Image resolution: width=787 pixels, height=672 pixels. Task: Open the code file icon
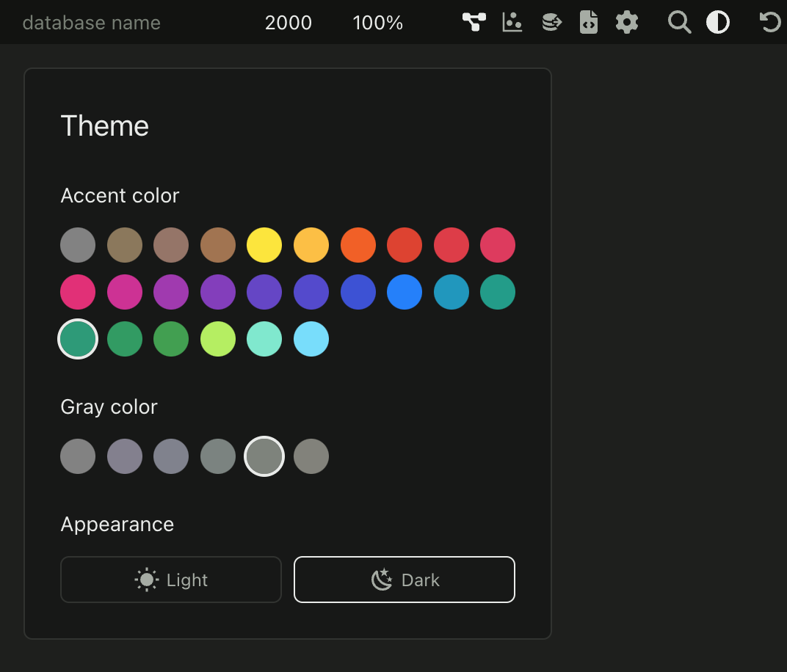pyautogui.click(x=588, y=22)
